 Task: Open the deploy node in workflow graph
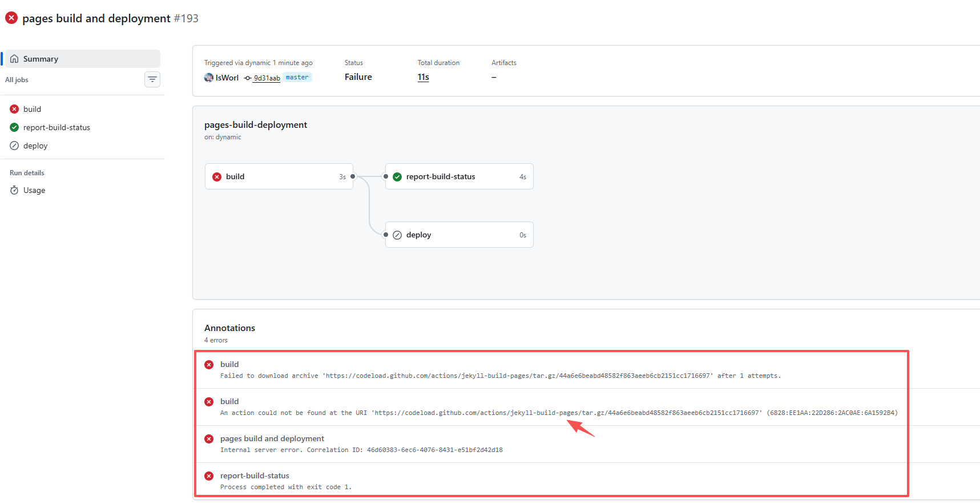pyautogui.click(x=459, y=235)
